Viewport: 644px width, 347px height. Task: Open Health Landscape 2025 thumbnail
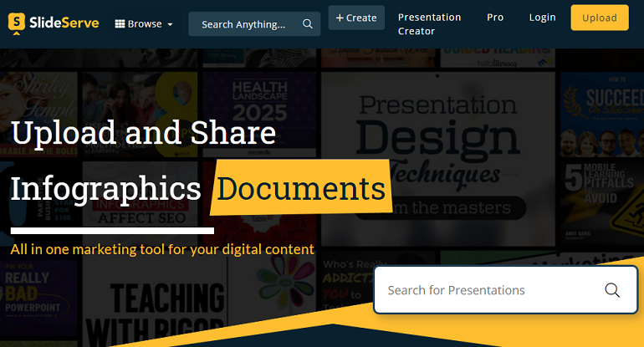tap(259, 115)
